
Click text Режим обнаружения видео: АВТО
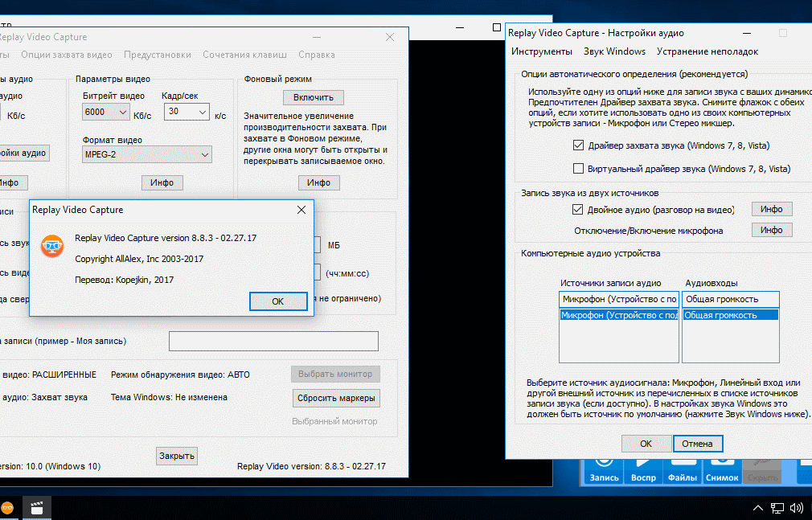180,375
